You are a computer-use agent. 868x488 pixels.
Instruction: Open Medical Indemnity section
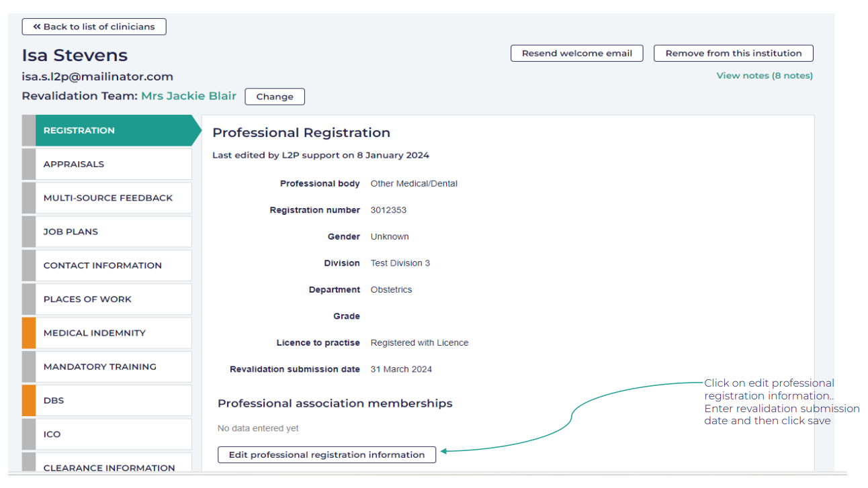coord(107,333)
